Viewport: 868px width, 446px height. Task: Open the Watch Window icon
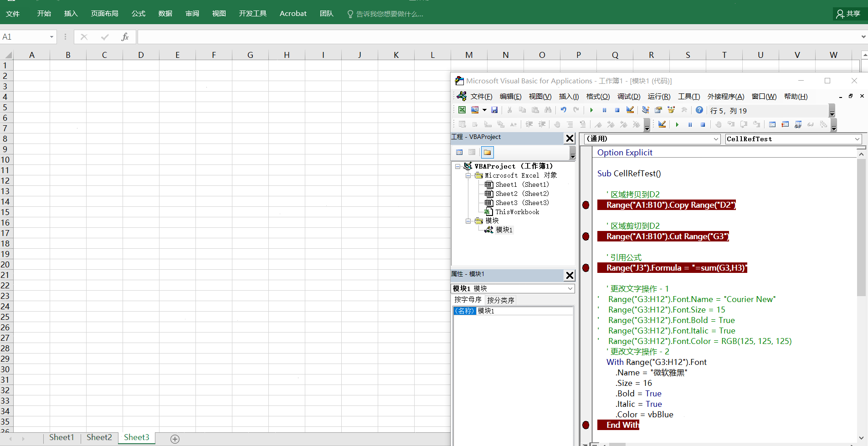pos(798,124)
